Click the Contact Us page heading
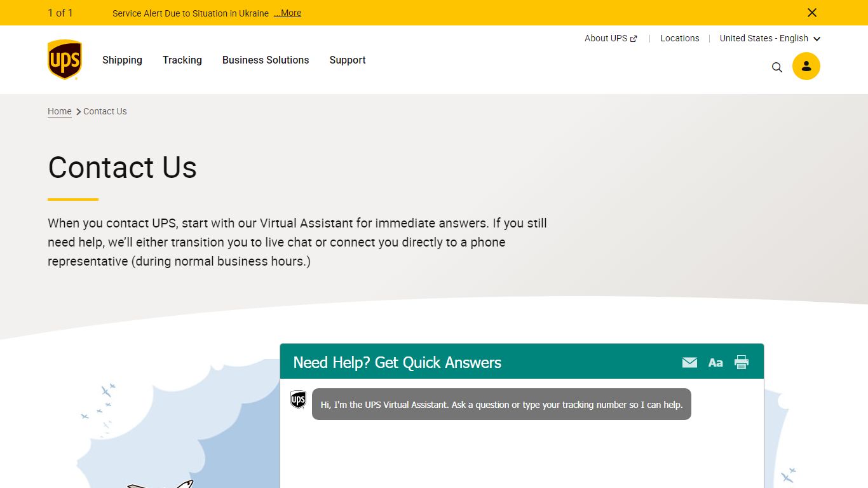 pyautogui.click(x=123, y=167)
